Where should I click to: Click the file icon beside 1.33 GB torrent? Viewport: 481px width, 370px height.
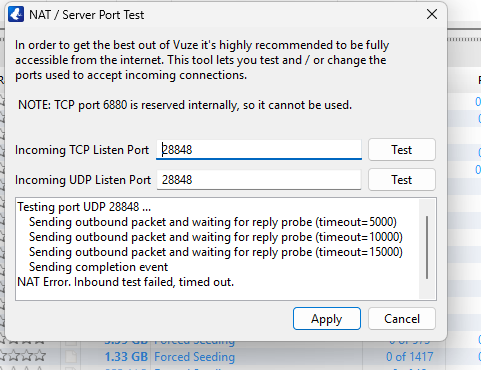coord(71,357)
